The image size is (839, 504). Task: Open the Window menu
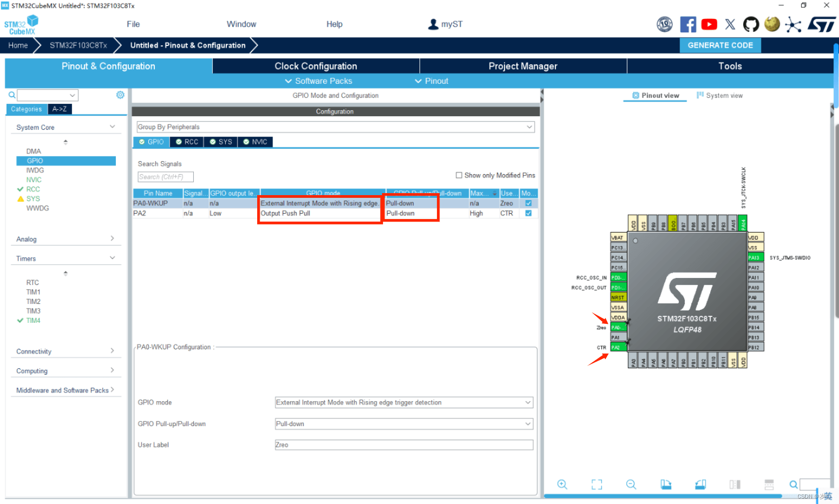point(241,24)
